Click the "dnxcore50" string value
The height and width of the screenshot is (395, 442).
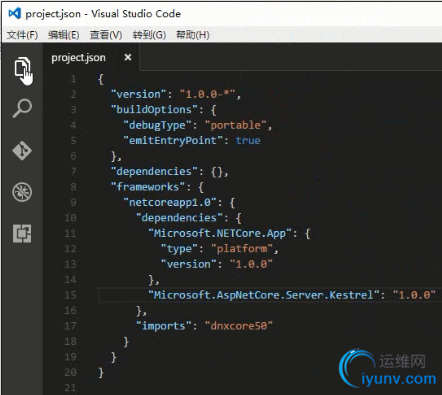[239, 326]
